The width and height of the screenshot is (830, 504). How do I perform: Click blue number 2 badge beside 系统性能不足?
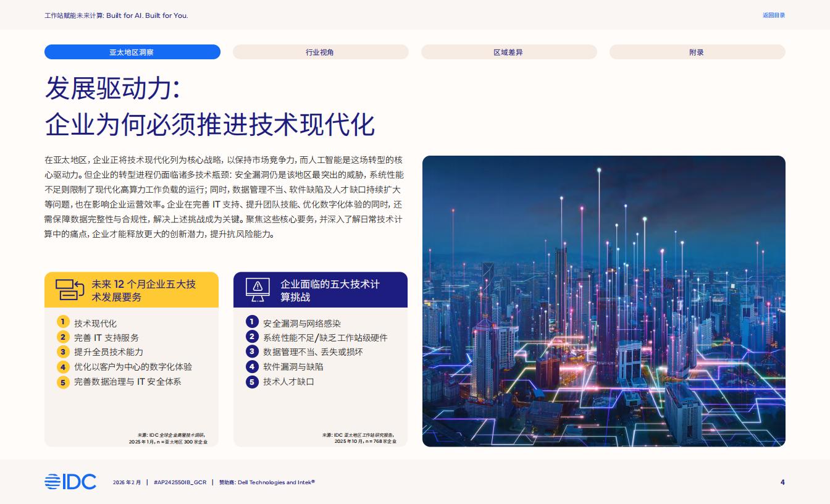(x=251, y=337)
